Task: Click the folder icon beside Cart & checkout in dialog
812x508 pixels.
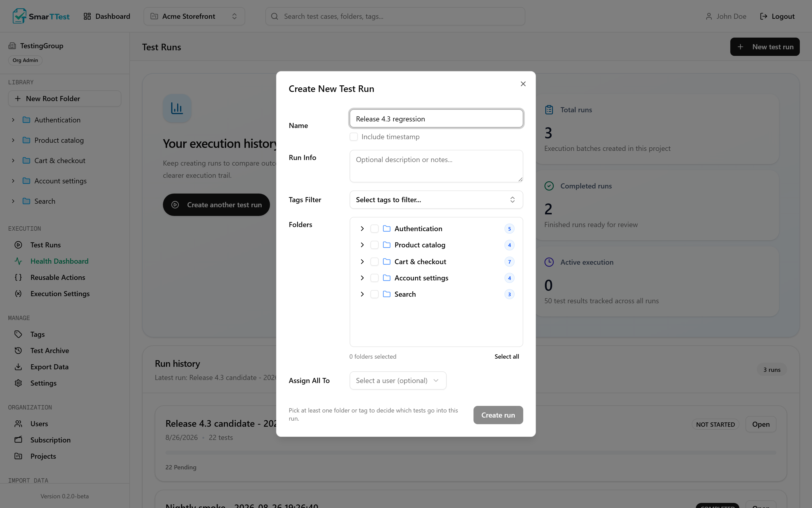Action: tap(386, 261)
